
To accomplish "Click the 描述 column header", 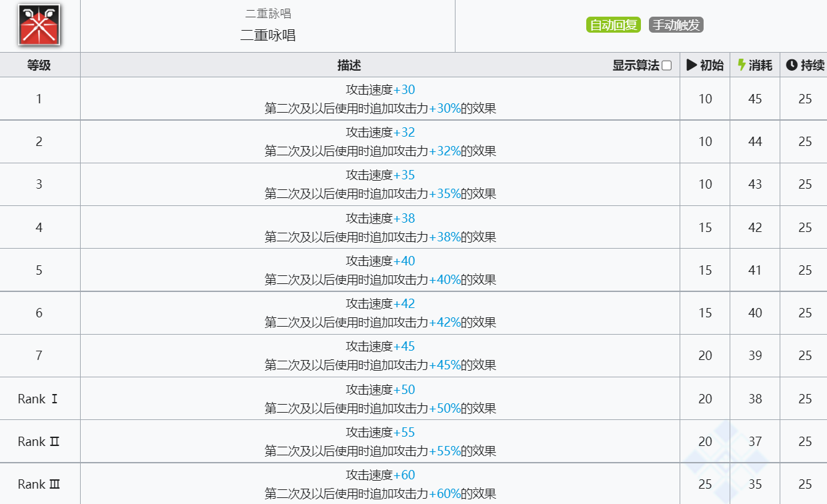I will [x=349, y=65].
